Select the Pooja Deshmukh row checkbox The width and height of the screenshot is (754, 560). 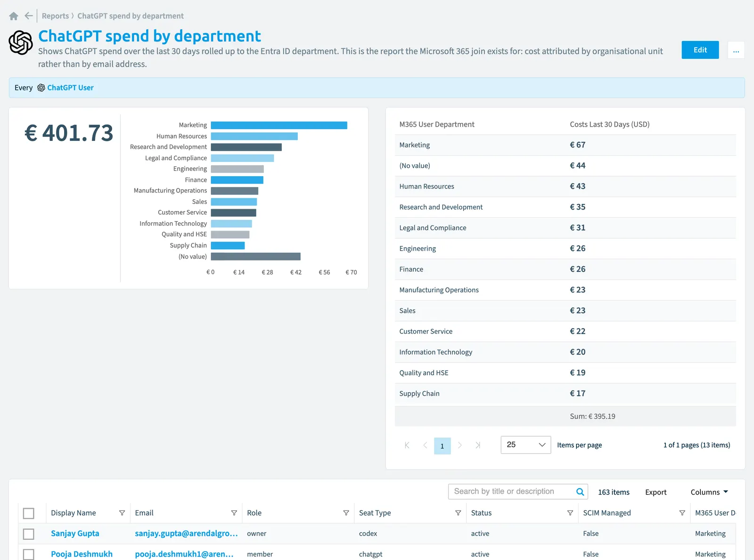(x=29, y=554)
